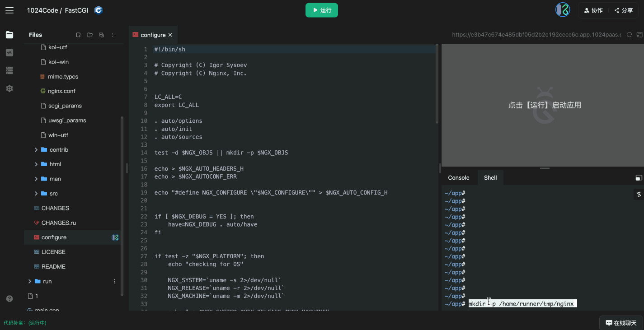Open the LICENSE file
Screen dimensions: 644x330
[x=53, y=252]
